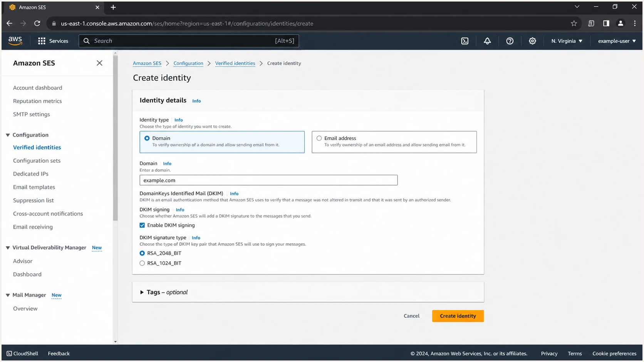The height and width of the screenshot is (362, 644).
Task: Open the N. Virginia region dropdown
Action: 567,41
